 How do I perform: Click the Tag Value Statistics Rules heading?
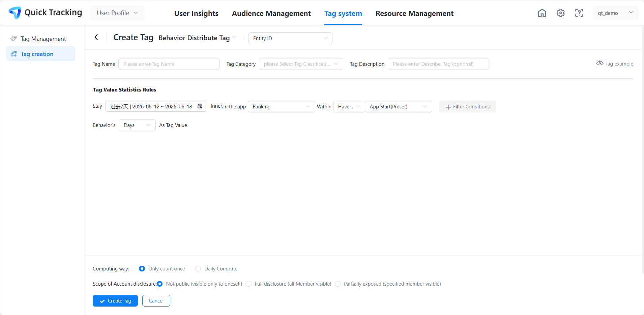pyautogui.click(x=124, y=89)
